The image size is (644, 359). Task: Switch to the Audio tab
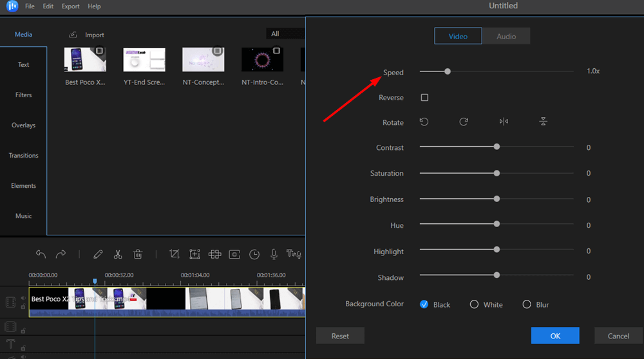[x=506, y=37]
